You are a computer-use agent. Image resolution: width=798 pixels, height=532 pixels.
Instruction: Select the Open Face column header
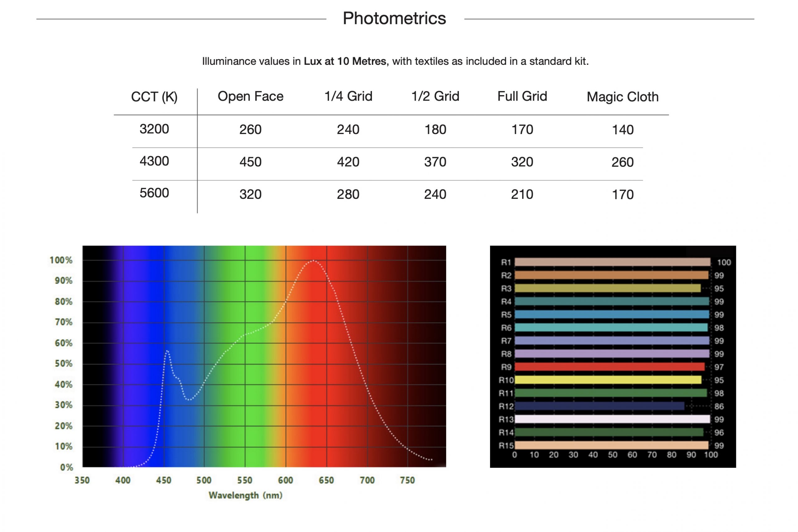click(250, 96)
